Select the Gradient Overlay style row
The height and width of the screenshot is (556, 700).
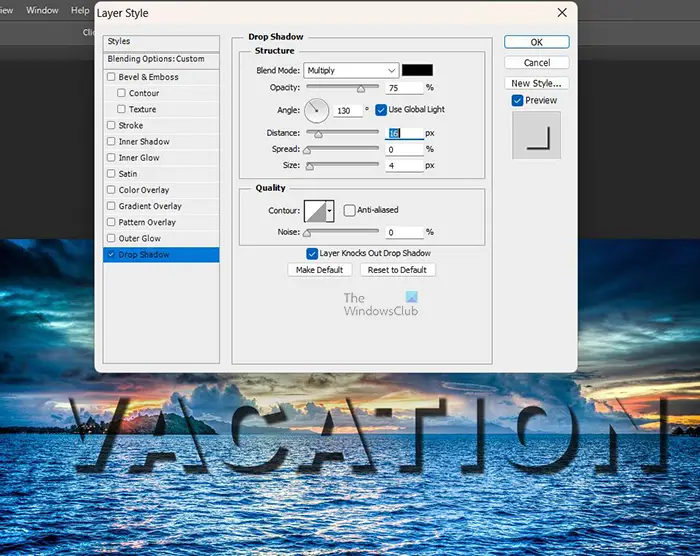pyautogui.click(x=161, y=206)
